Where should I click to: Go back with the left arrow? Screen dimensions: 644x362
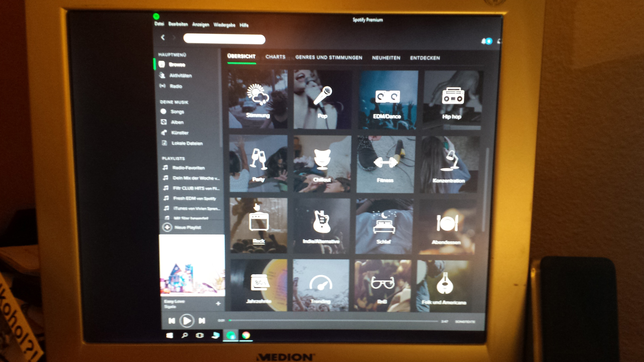pos(163,37)
